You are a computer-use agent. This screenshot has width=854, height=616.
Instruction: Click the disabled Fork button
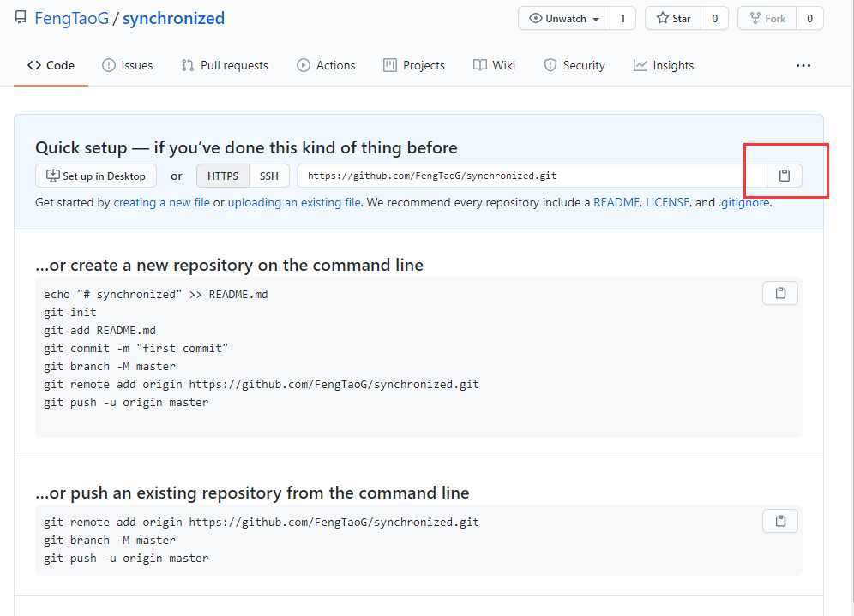tap(767, 18)
